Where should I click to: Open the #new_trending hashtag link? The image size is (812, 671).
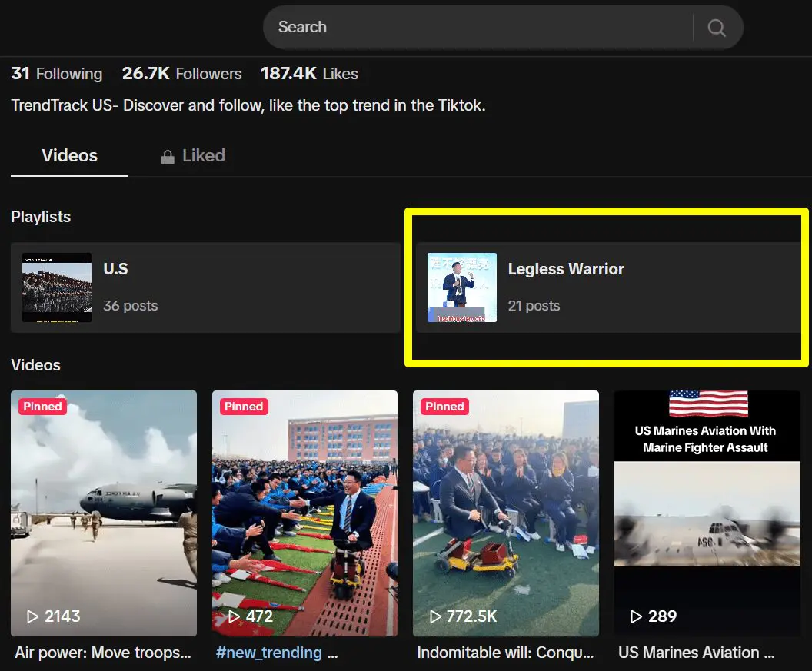click(269, 653)
